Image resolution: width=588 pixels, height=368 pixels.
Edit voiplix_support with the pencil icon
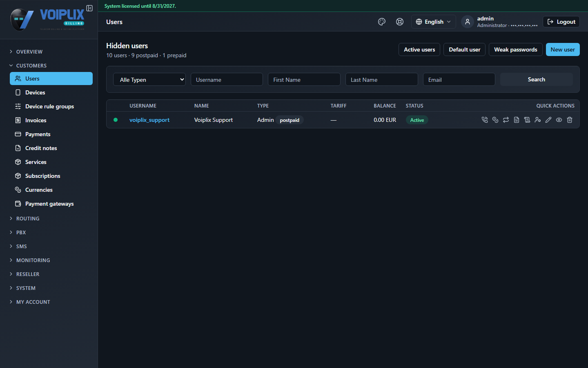click(548, 120)
